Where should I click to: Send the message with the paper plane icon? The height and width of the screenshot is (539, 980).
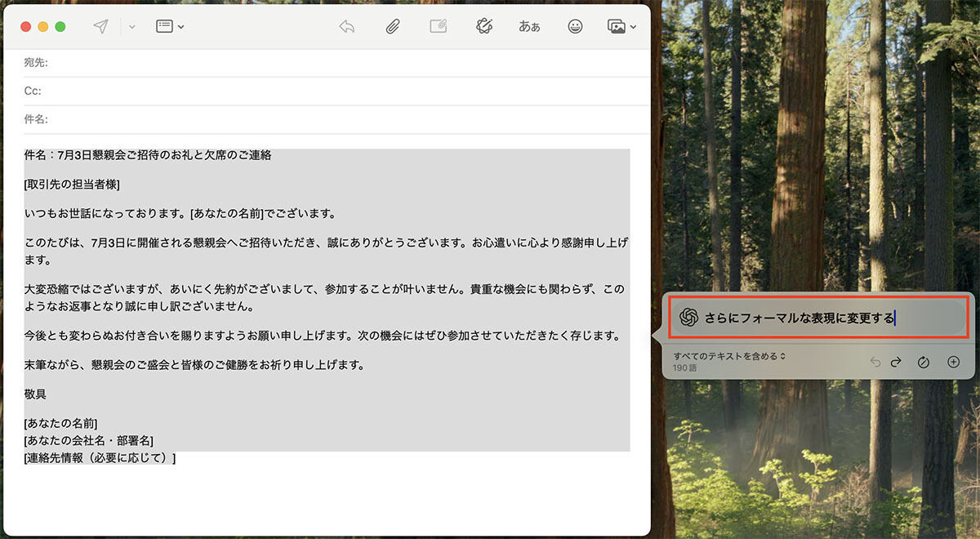(100, 27)
